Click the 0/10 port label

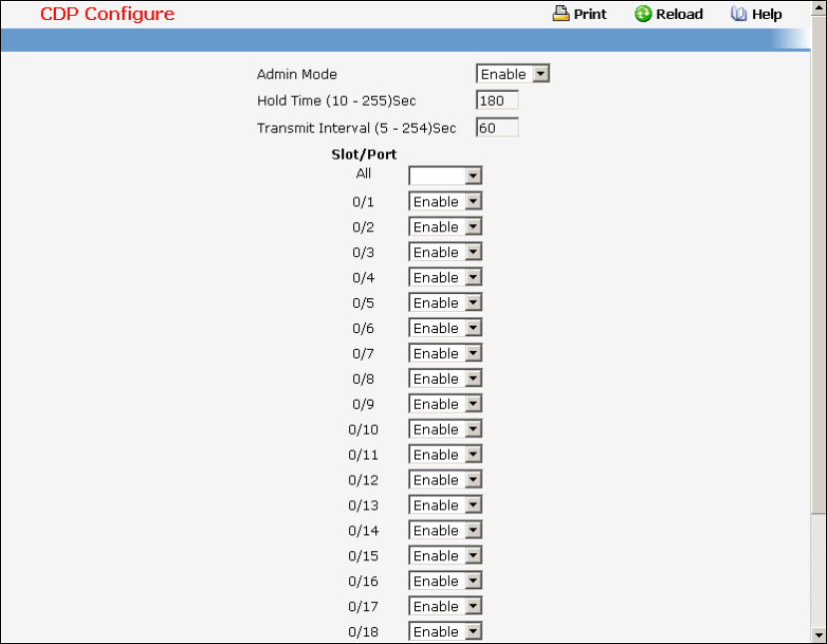(363, 430)
